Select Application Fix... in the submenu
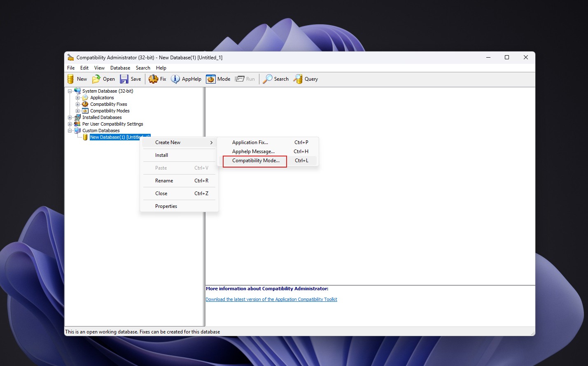Viewport: 588px width, 366px height. click(x=268, y=142)
